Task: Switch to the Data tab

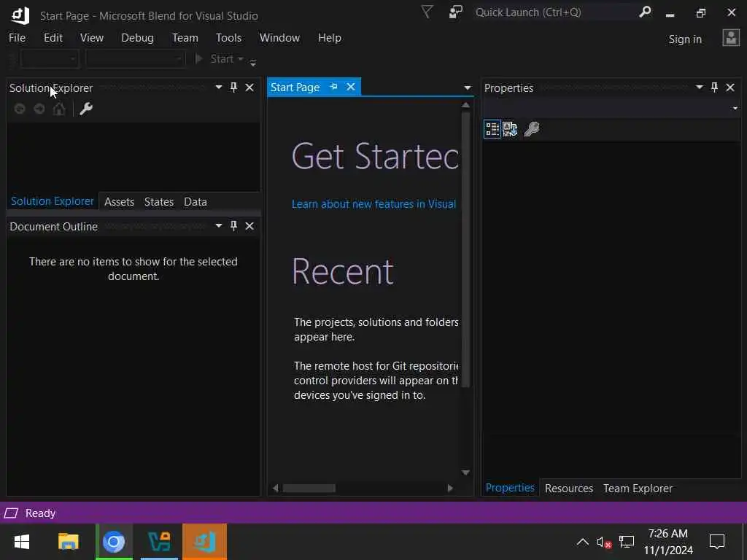Action: click(196, 202)
